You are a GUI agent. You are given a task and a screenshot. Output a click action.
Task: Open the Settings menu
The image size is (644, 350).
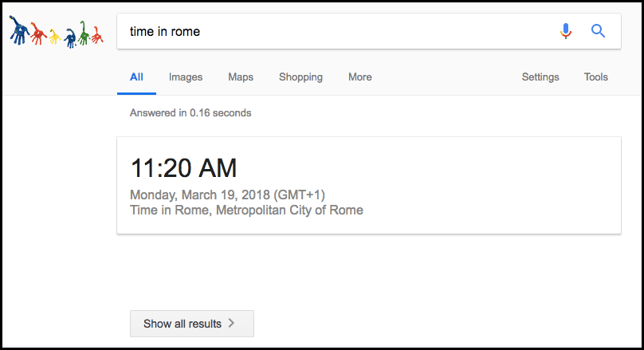click(x=540, y=77)
